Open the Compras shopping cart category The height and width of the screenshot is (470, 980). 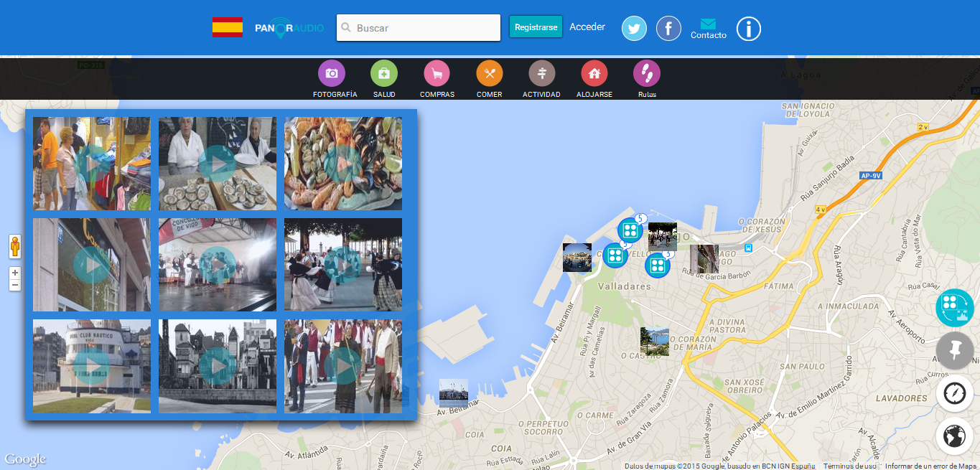coord(437,73)
